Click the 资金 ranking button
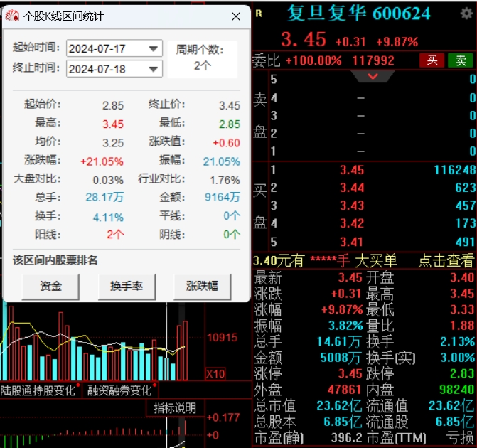477x448 pixels. pos(50,286)
